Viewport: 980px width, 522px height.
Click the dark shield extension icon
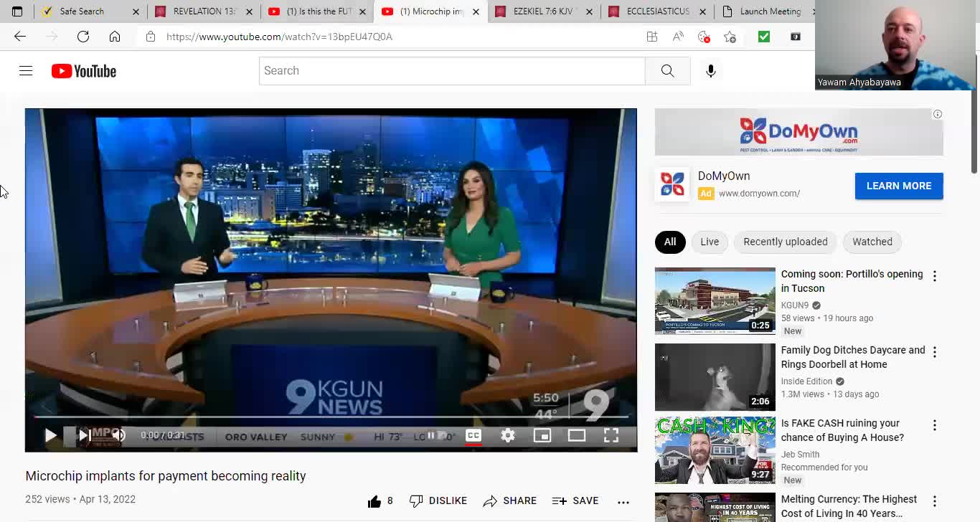pyautogui.click(x=796, y=37)
